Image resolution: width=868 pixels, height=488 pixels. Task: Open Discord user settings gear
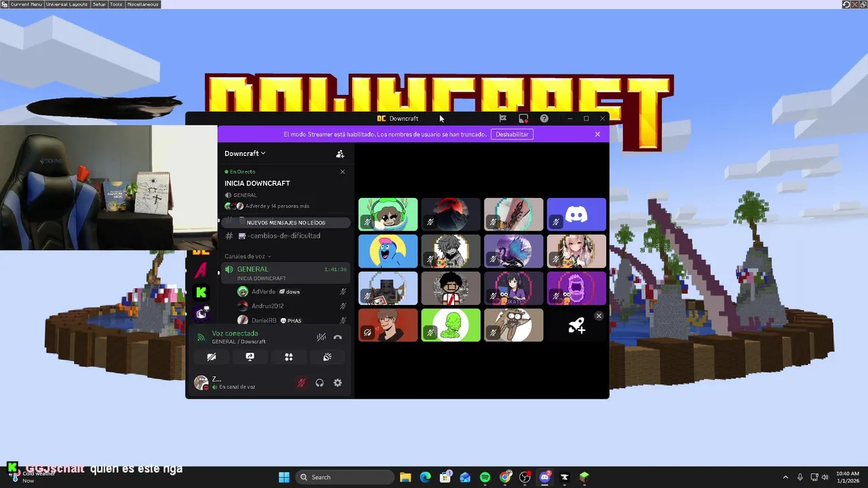click(338, 383)
